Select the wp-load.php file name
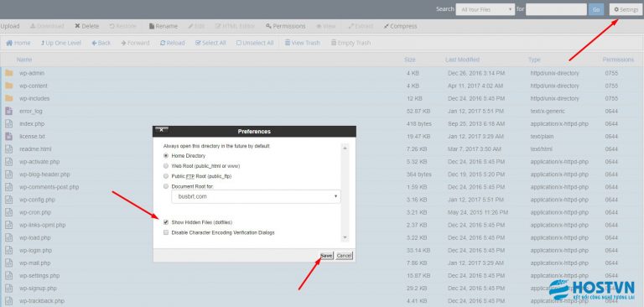 point(35,238)
